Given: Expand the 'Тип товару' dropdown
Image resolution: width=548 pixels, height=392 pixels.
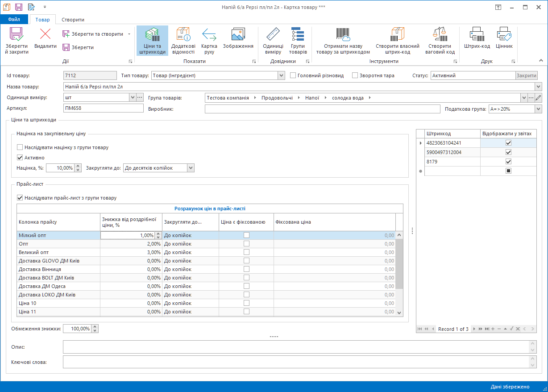Looking at the screenshot, I should pos(281,75).
